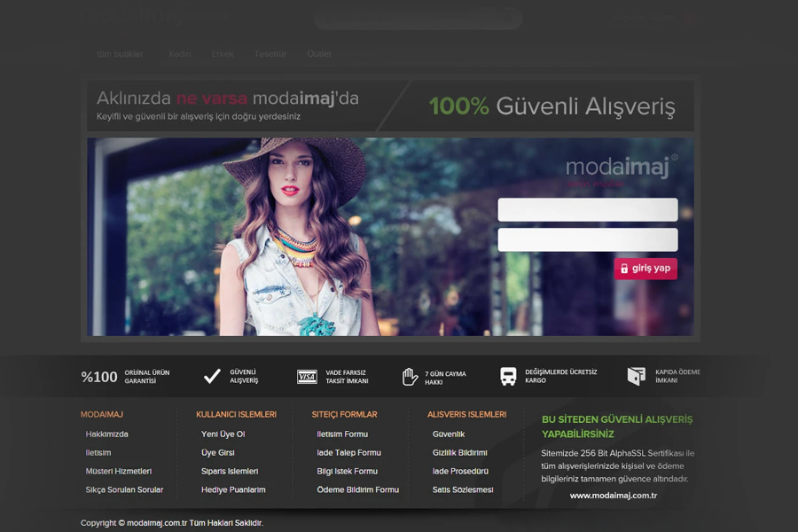
Task: Click the güvenli alışveriş checkmark icon
Action: click(212, 376)
